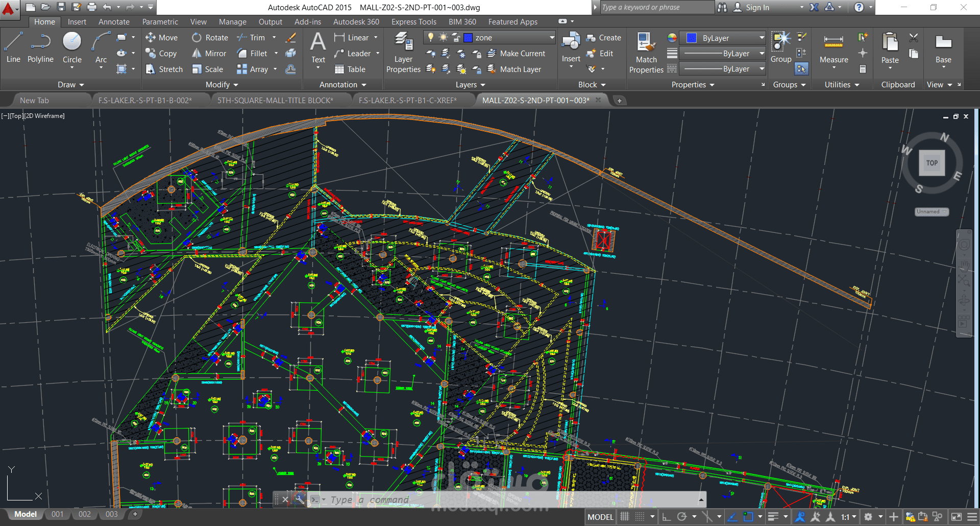Toggle the grid display in status bar
Screen dimensions: 980x526
[625, 517]
